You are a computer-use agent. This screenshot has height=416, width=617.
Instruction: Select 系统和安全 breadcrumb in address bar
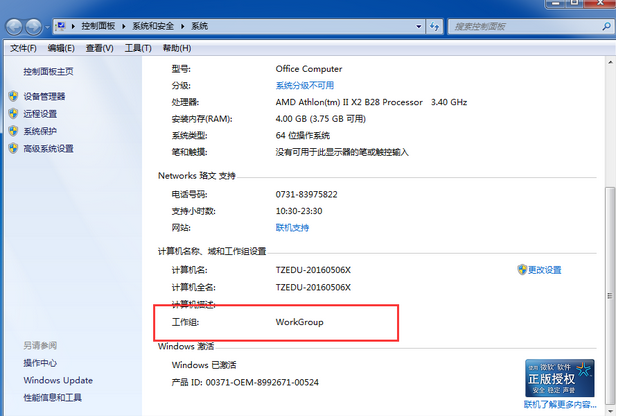point(153,26)
